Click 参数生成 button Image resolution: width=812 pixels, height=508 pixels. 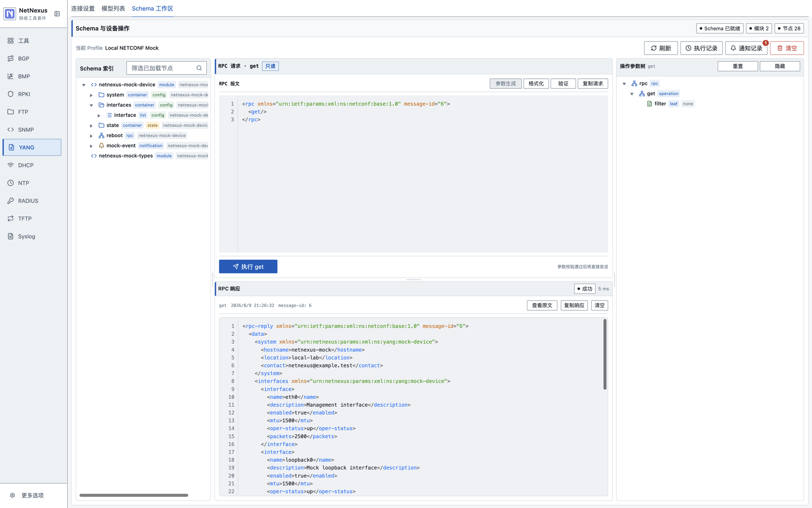(505, 84)
